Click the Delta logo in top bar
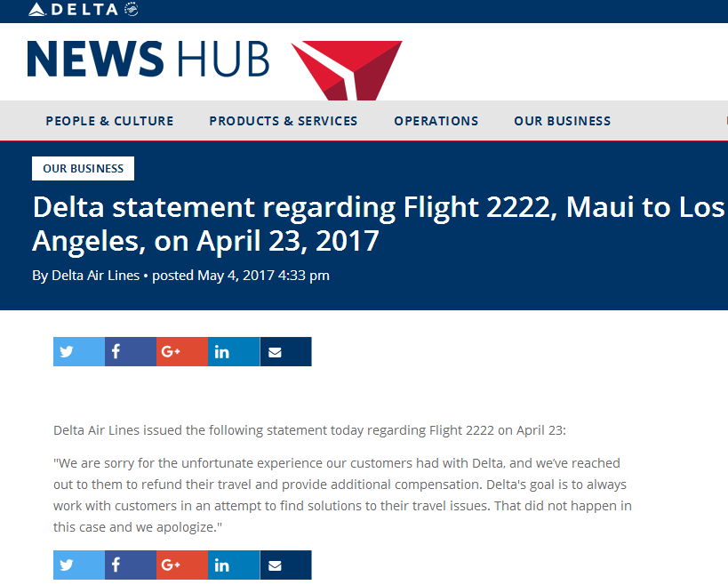Viewport: 728px width, 585px height. tap(83, 9)
